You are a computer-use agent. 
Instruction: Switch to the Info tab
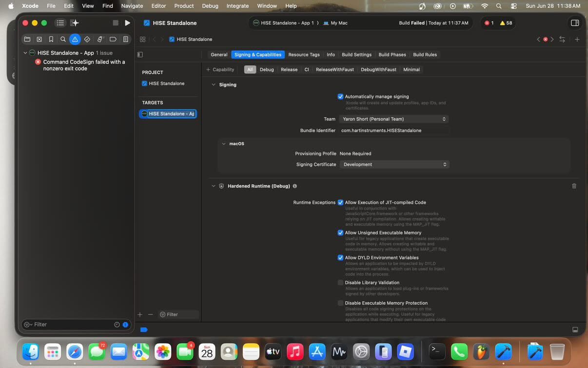[331, 55]
